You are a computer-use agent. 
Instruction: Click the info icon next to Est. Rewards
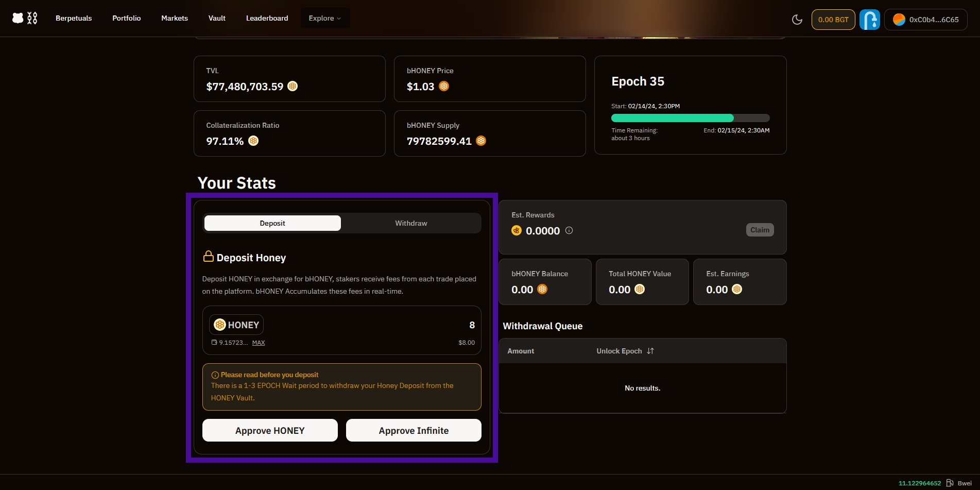pos(569,231)
